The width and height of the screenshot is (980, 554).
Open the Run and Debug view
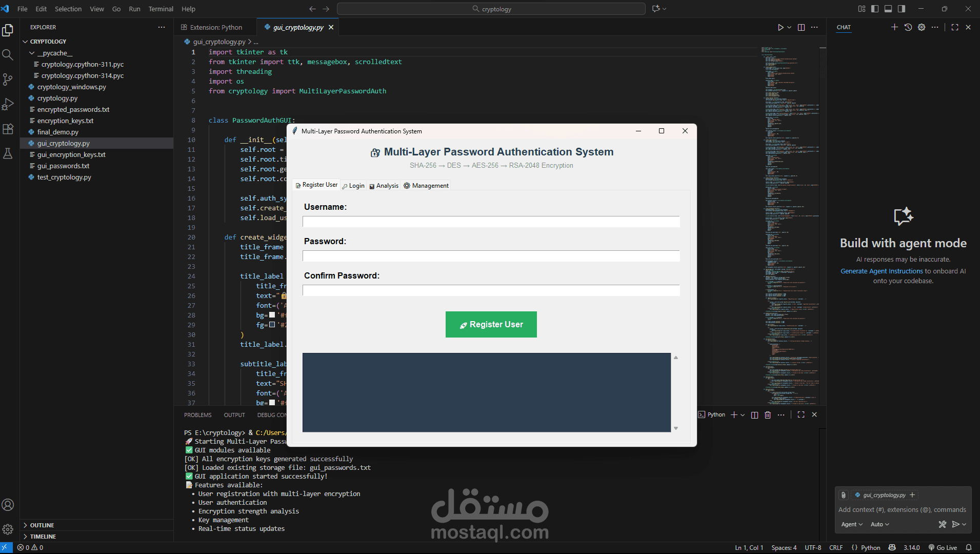pyautogui.click(x=8, y=104)
